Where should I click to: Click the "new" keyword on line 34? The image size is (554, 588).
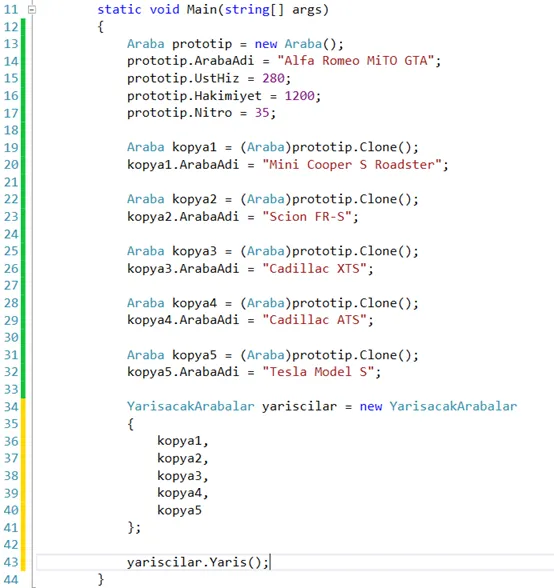371,406
